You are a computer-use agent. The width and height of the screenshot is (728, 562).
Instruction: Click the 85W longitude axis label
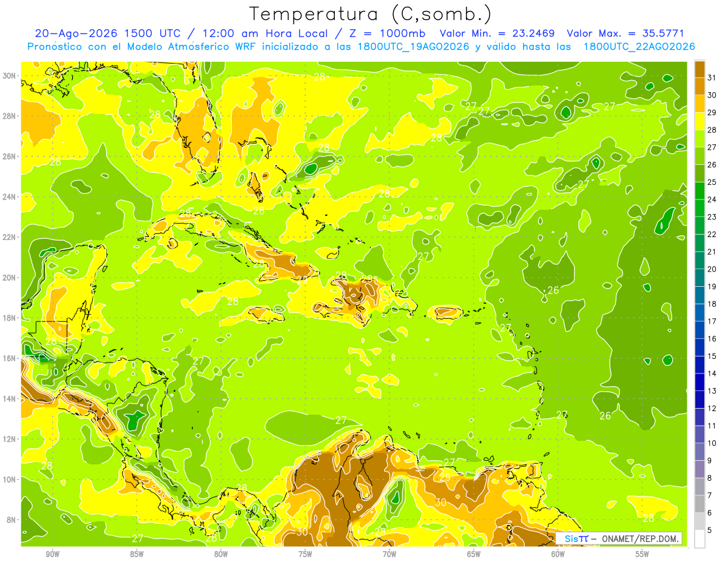click(x=137, y=554)
